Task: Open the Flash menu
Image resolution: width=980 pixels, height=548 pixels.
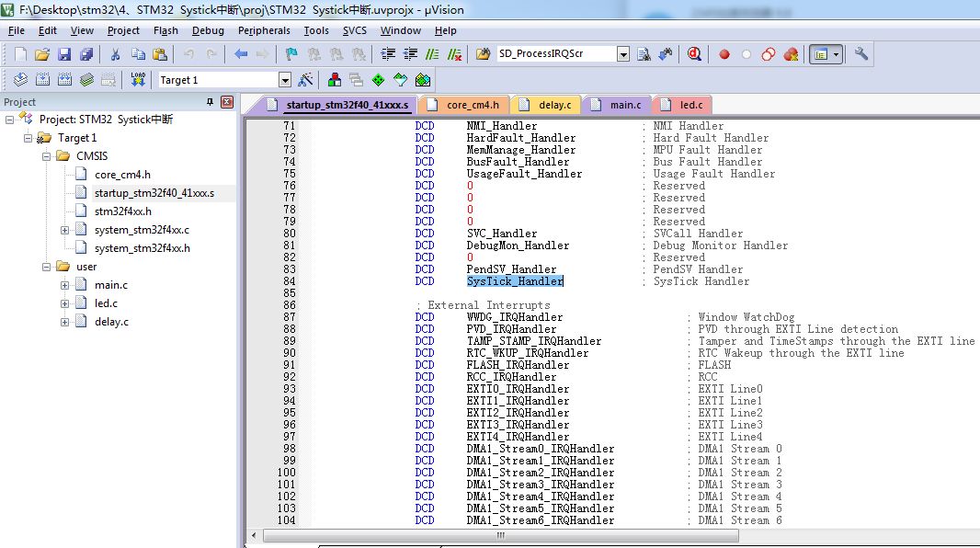Action: [x=166, y=30]
